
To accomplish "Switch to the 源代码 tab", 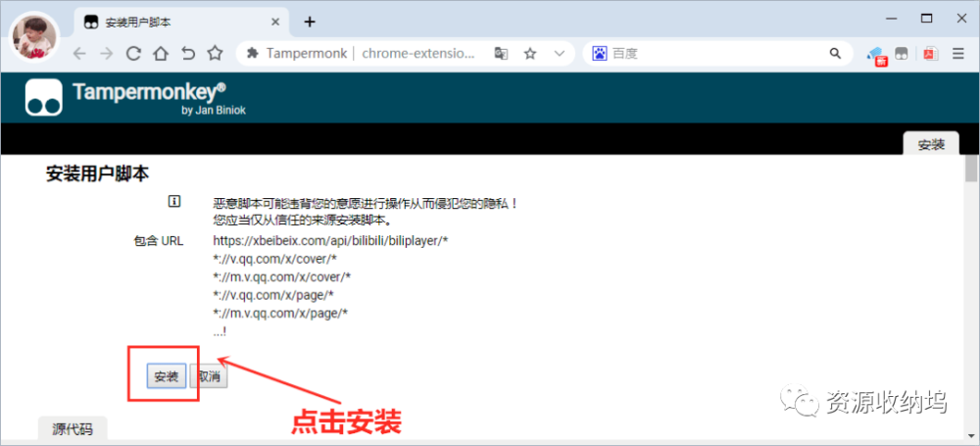I will (73, 429).
